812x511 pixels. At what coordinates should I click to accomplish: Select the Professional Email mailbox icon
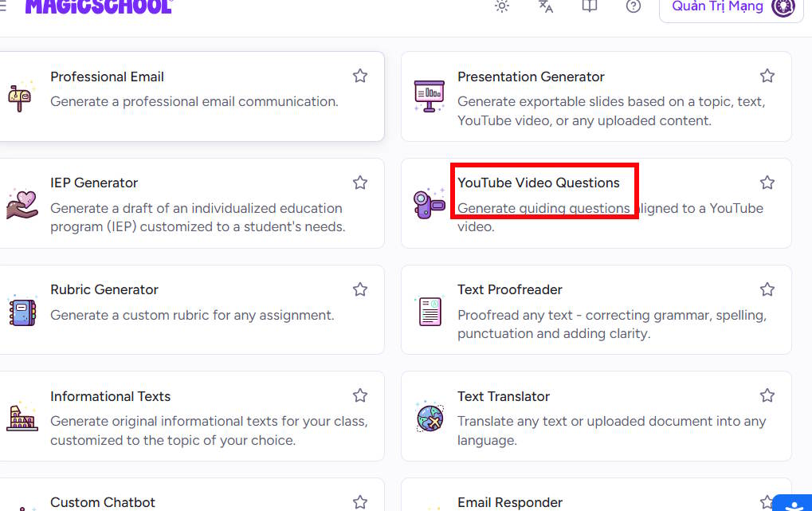click(x=22, y=96)
